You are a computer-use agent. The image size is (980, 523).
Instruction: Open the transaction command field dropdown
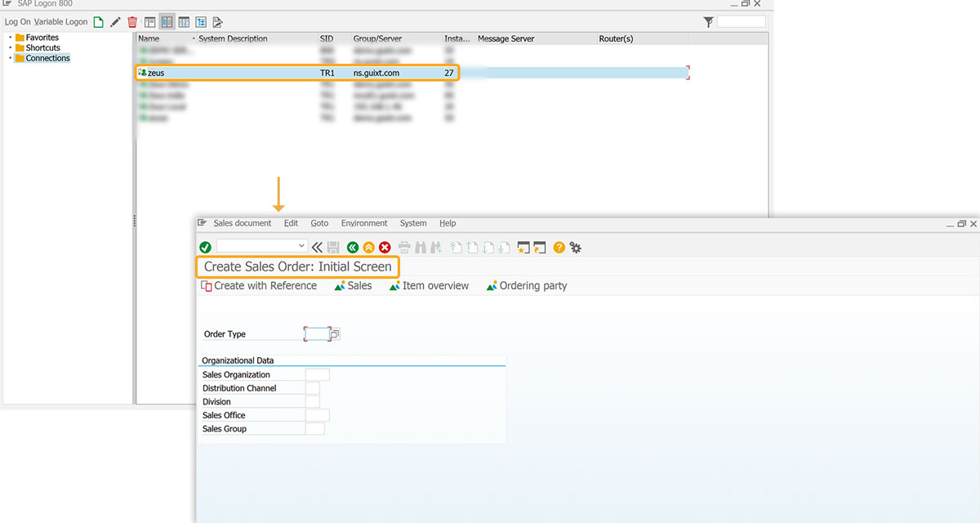302,246
